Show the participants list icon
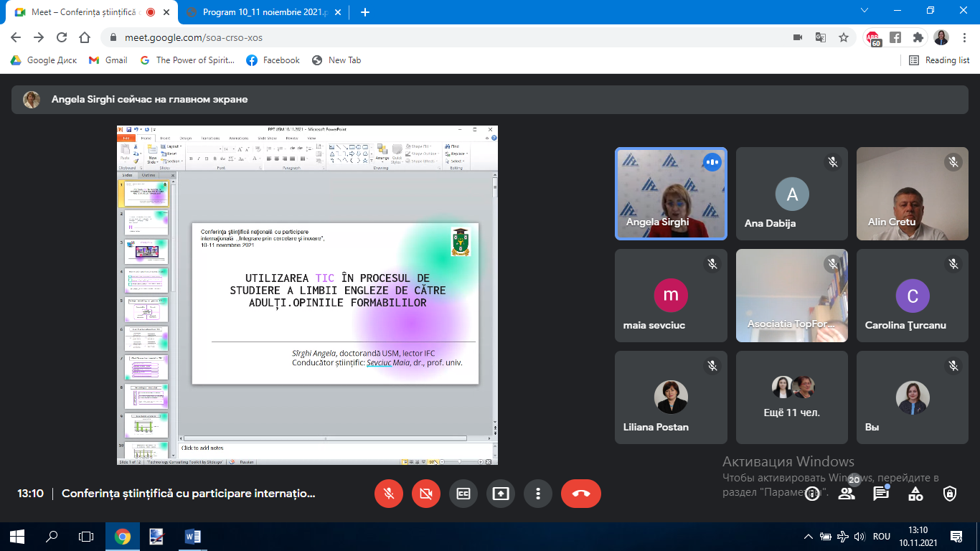980x551 pixels. click(x=847, y=494)
